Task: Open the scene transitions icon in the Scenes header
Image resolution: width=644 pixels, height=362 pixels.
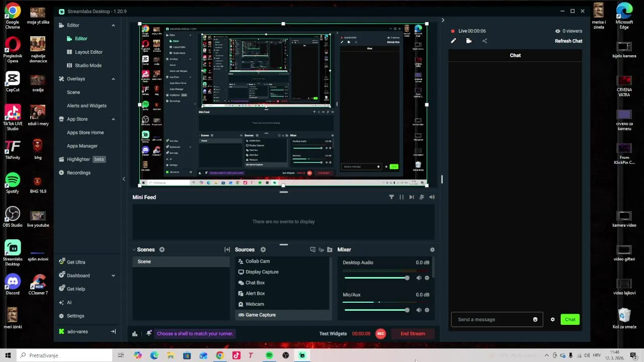Action: pos(227,249)
